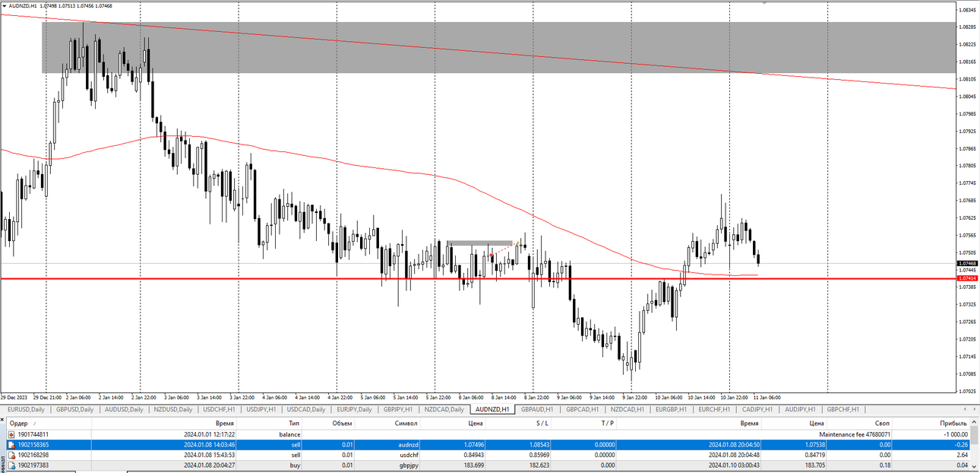Screen dimensions: 980x473
Task: Open the AUDNZD,H1 chart title dropdown arrow
Action: (5, 5)
